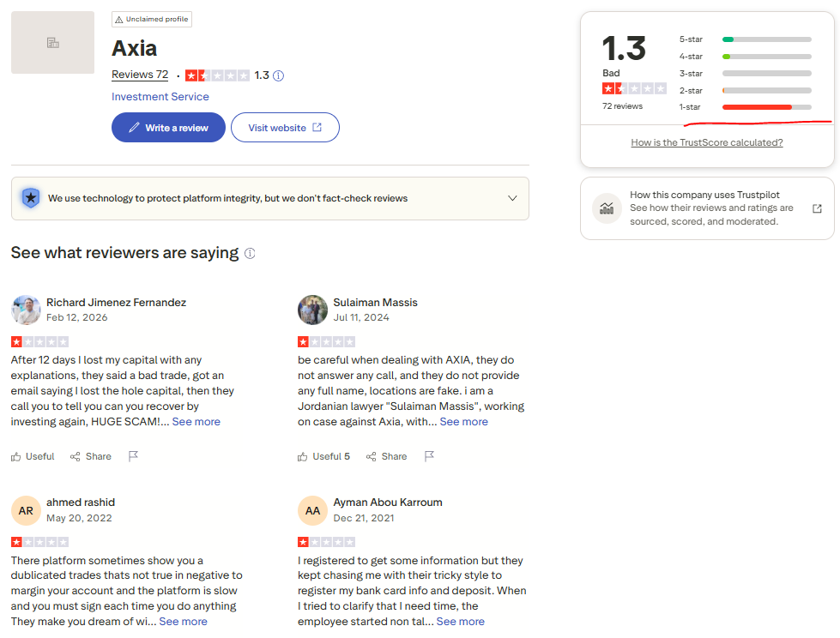The width and height of the screenshot is (840, 638).
Task: Share Richard Jimenez Fernandez's review
Action: [91, 456]
